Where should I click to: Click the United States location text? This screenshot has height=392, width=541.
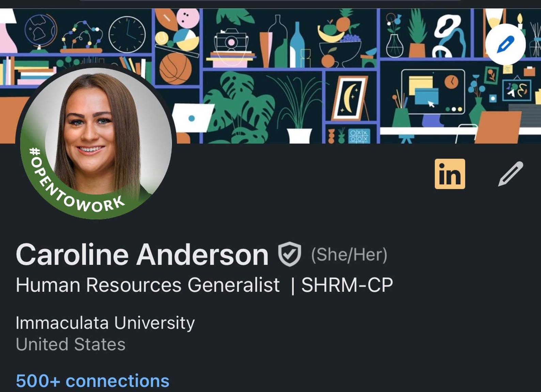point(71,344)
